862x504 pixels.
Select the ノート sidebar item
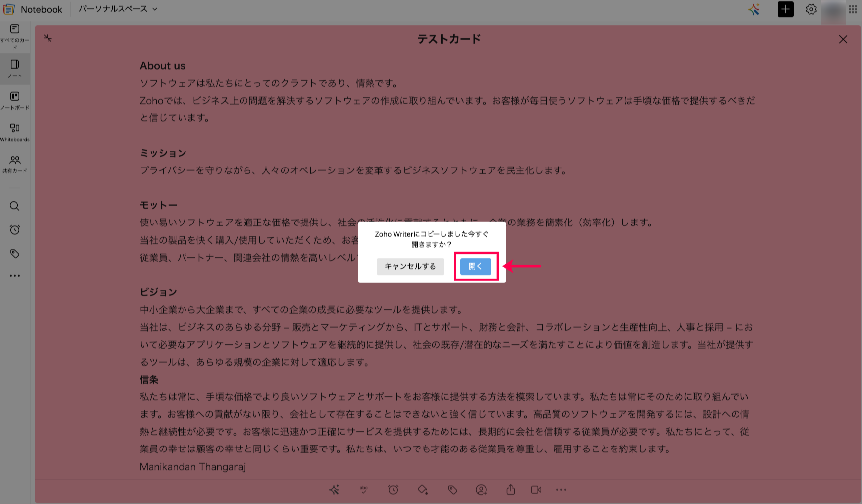(15, 69)
